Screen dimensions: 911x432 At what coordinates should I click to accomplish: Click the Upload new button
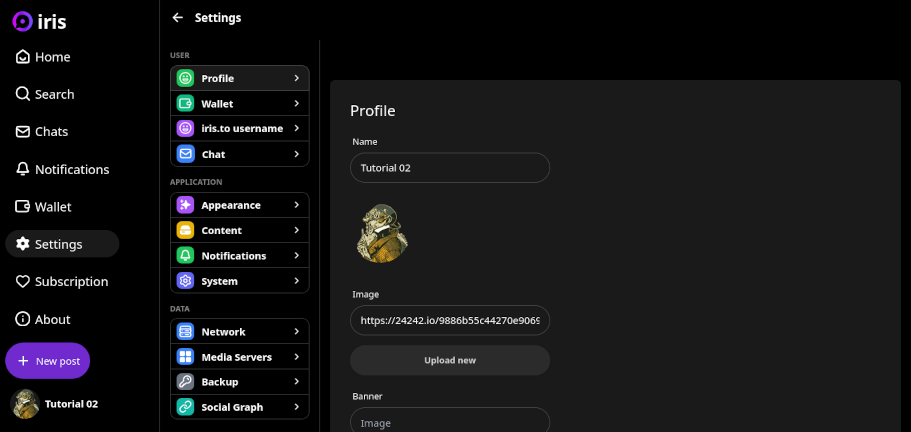pyautogui.click(x=450, y=360)
